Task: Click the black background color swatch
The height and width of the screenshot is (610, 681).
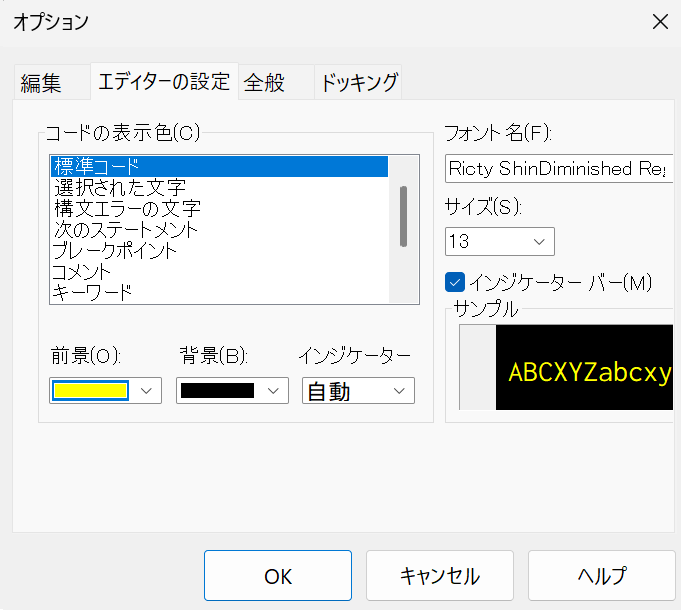Action: 217,390
